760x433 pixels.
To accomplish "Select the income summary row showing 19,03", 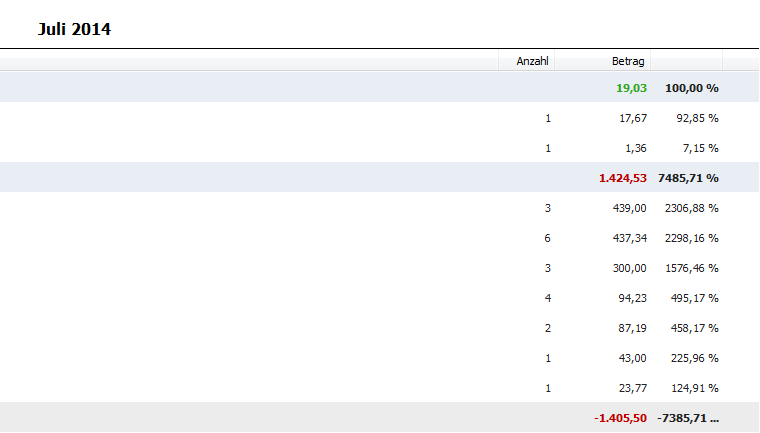I will [x=380, y=87].
